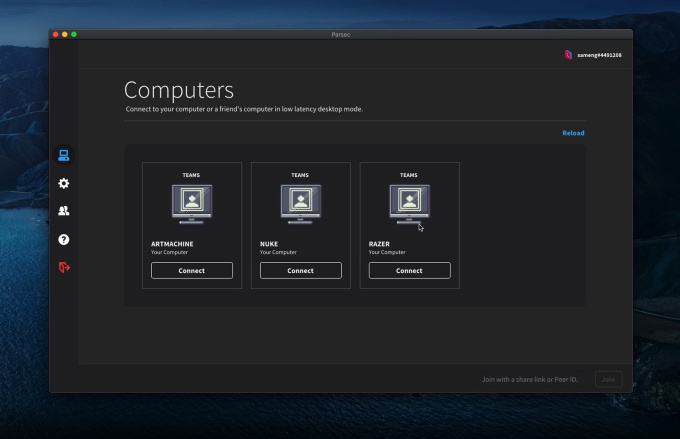
Task: Connect to the ARTMACHINE computer
Action: 191,270
